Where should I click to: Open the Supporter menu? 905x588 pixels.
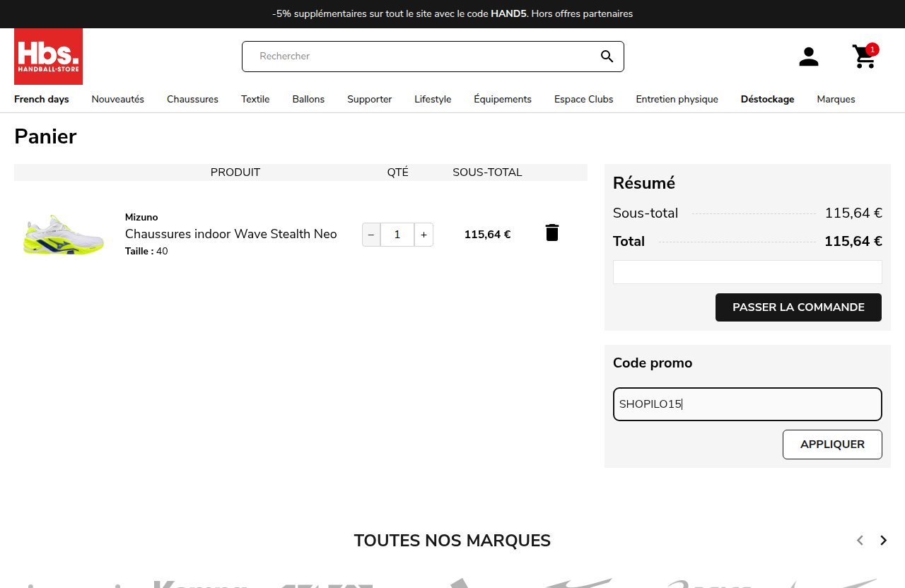[369, 99]
